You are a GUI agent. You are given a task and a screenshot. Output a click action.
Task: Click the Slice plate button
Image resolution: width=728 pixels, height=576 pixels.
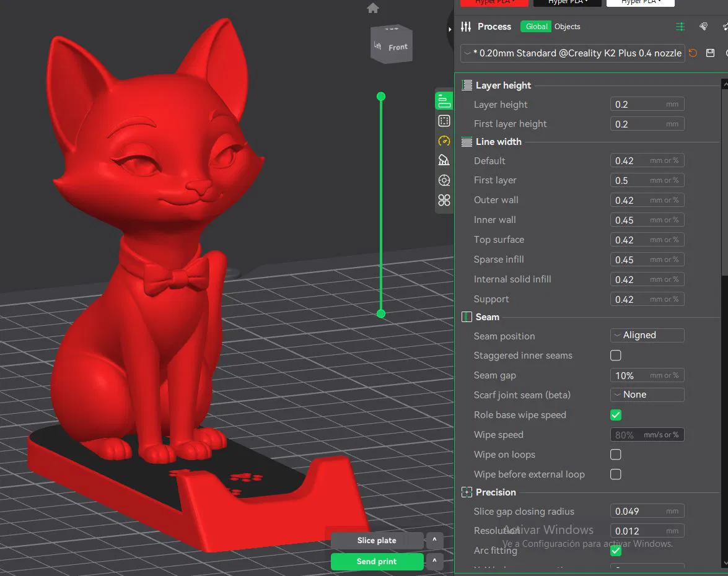coord(377,540)
